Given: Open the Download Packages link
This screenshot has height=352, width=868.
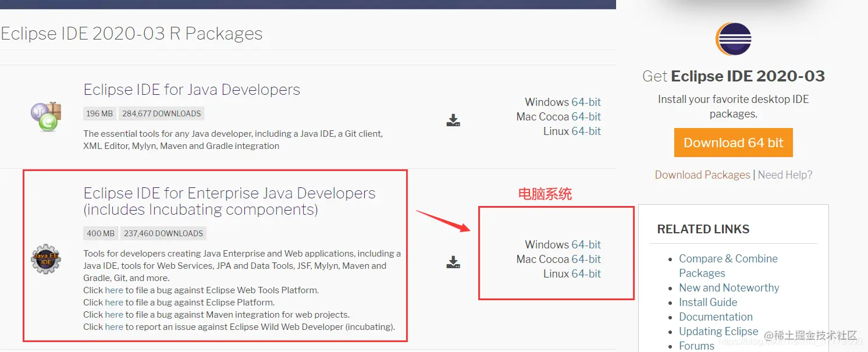Looking at the screenshot, I should (702, 175).
